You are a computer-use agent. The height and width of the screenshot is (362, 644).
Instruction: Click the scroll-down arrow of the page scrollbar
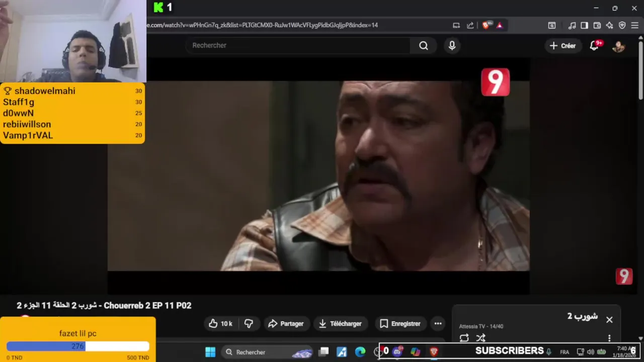[x=640, y=338]
